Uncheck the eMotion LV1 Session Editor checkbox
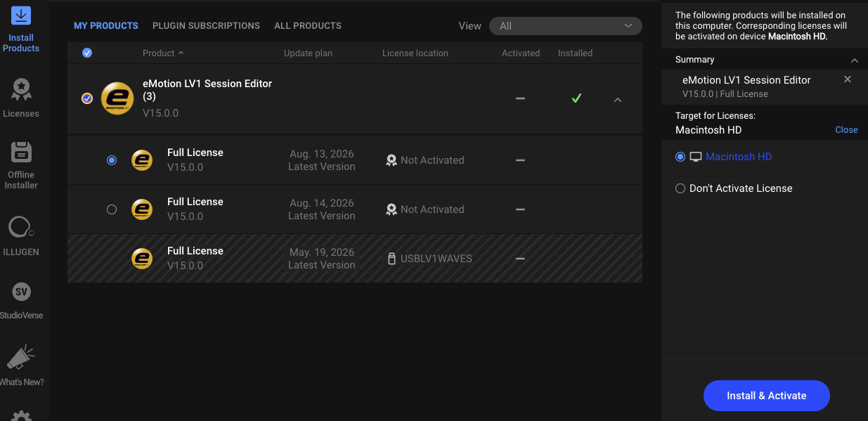 (x=87, y=98)
